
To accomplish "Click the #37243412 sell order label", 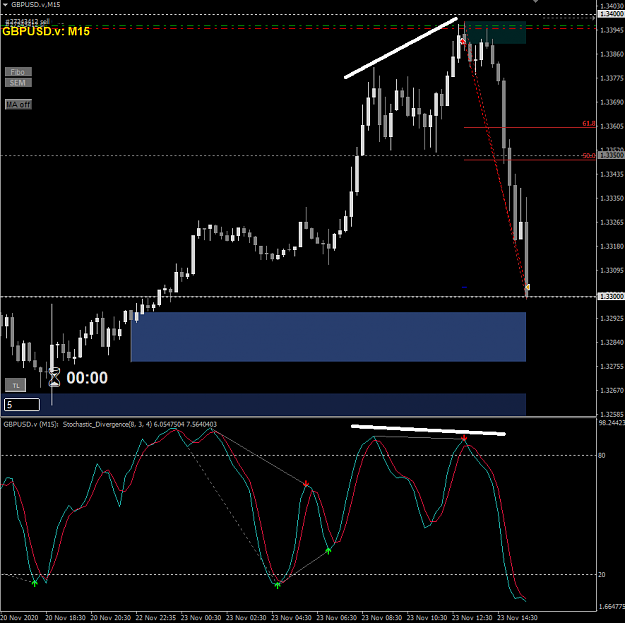I will coord(27,21).
